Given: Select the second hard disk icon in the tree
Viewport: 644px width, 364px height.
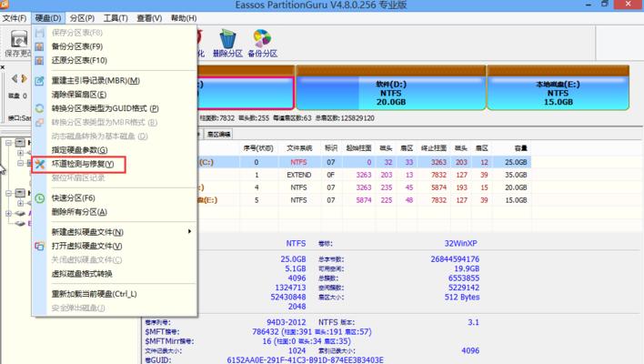Looking at the screenshot, I should 20,193.
